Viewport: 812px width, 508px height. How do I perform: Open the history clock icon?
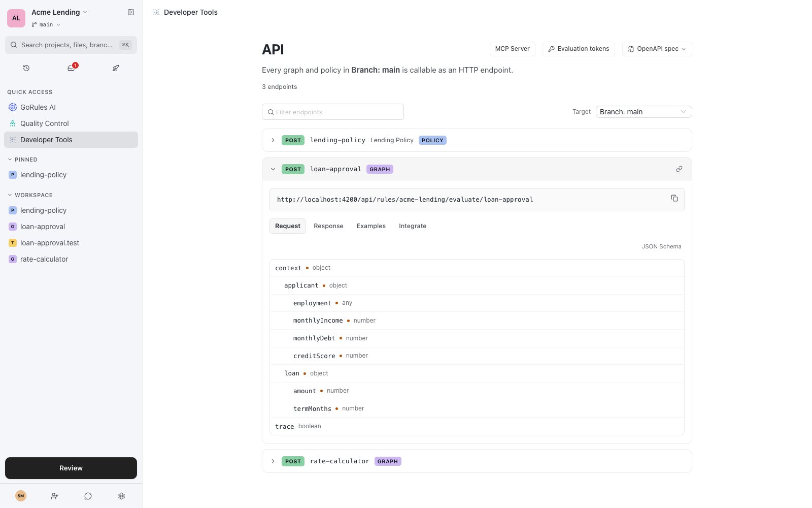click(26, 68)
